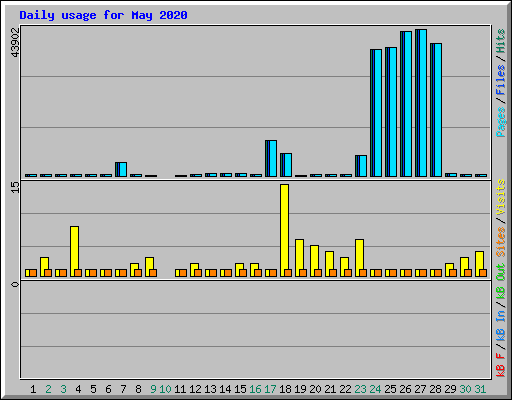Click the day 14 orange sites bar

[x=228, y=273]
